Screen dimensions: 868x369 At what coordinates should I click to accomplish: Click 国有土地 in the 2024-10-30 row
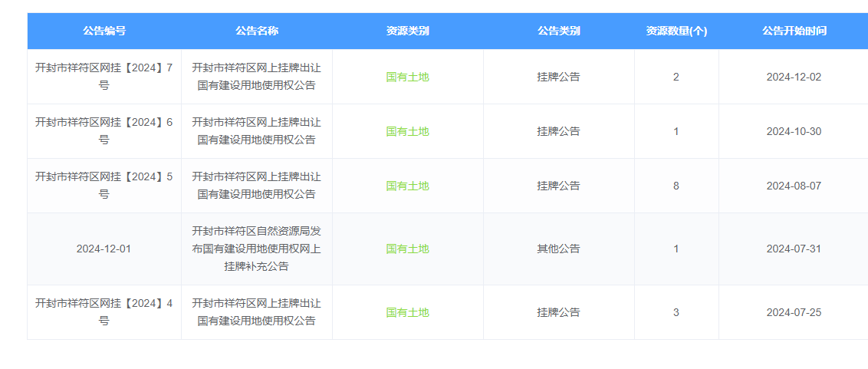click(407, 131)
